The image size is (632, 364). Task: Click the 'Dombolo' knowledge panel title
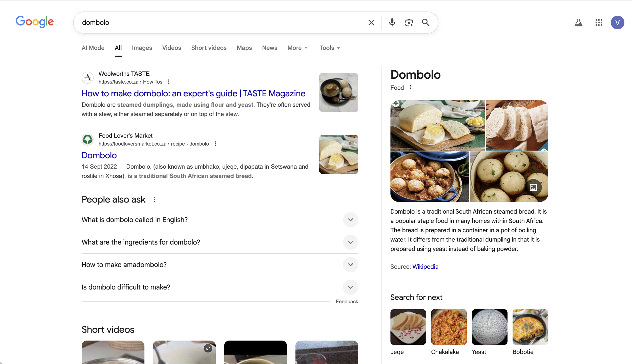point(415,75)
